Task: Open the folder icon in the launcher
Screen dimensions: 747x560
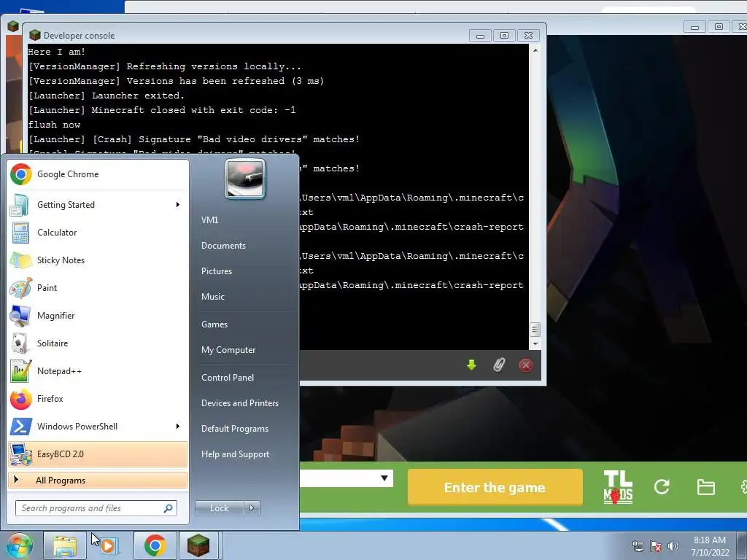Action: coord(705,487)
